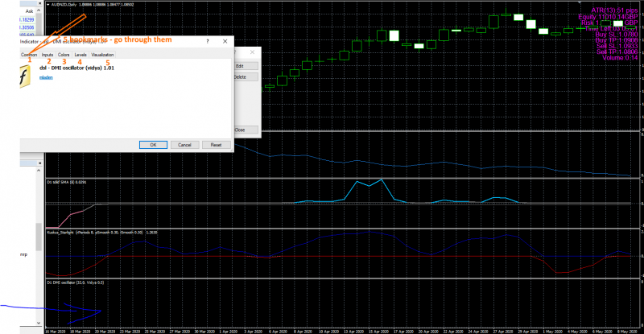Open the Inputs tab

pyautogui.click(x=47, y=55)
